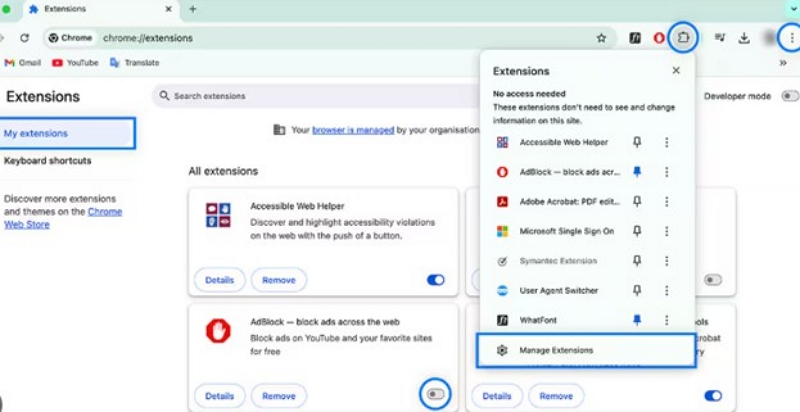Click the AdBlock icon in the toolbar
This screenshot has width=800, height=412.
(x=659, y=38)
